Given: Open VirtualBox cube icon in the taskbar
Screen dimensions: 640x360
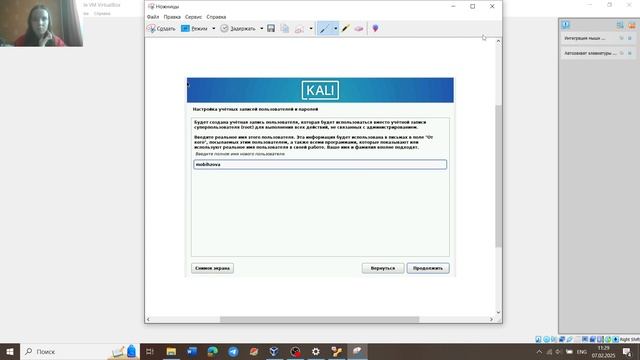Looking at the screenshot, I should tap(274, 351).
